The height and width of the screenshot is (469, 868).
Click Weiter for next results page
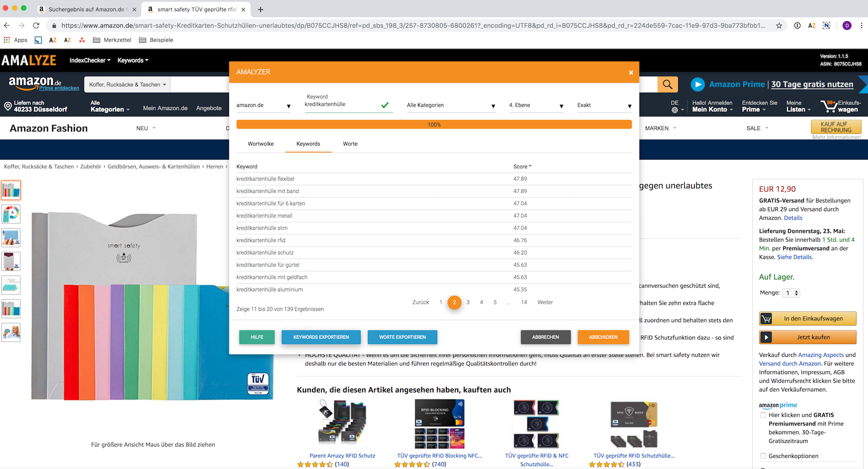(545, 302)
